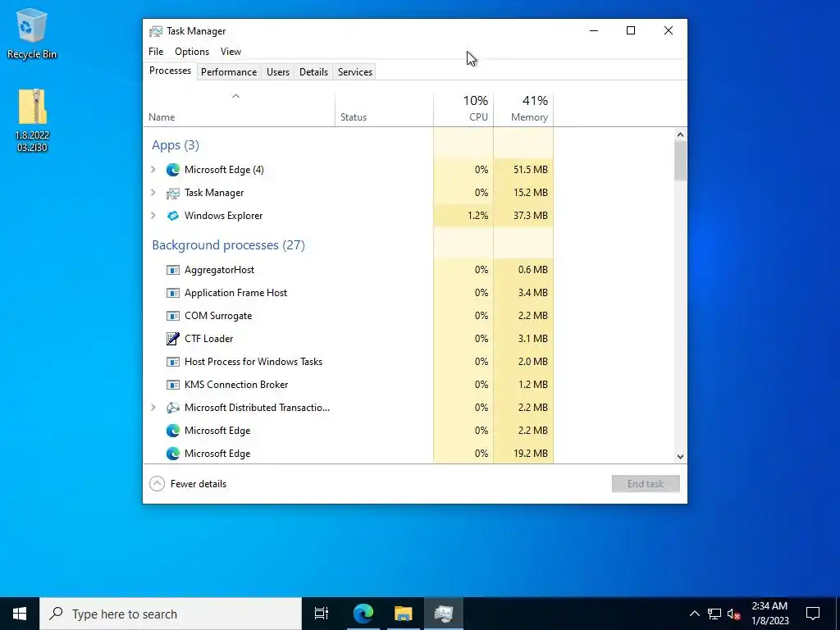The width and height of the screenshot is (840, 630).
Task: Select the 1.8.2022 03.2l30 zip file
Action: pyautogui.click(x=32, y=120)
